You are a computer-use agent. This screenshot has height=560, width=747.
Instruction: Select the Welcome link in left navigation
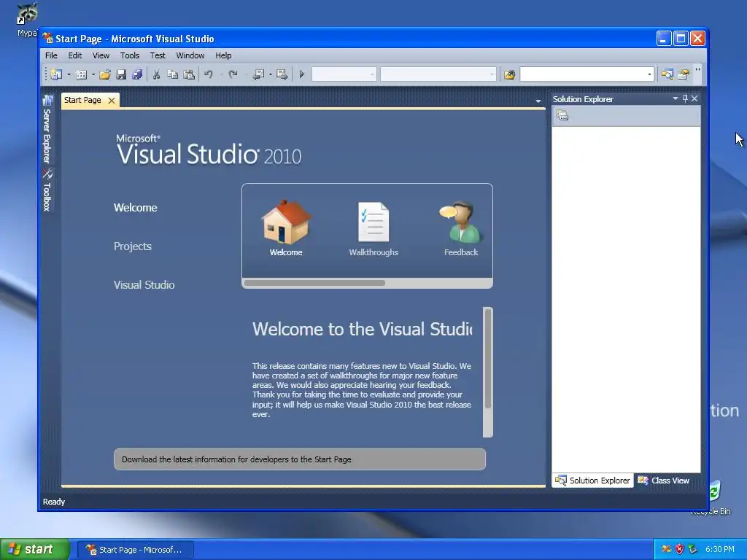(x=135, y=208)
